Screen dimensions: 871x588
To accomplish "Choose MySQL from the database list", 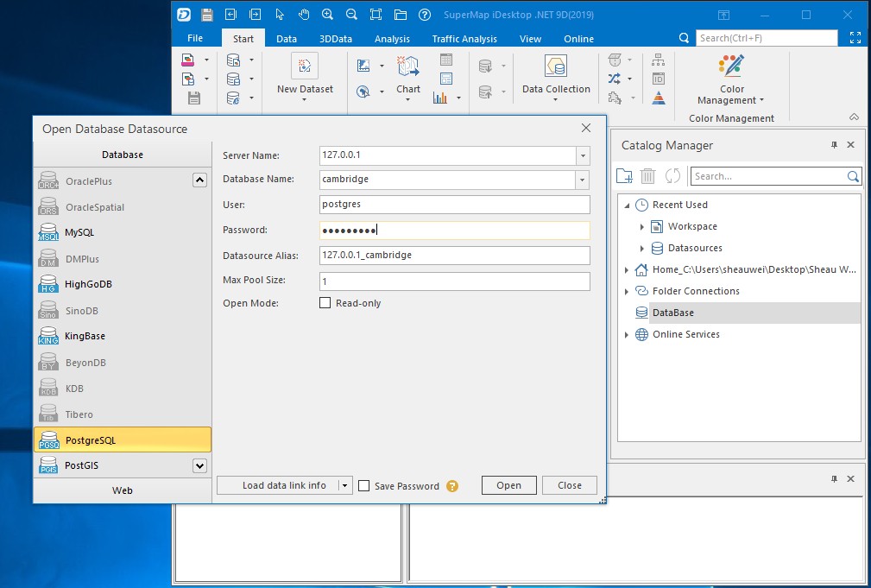I will click(79, 233).
